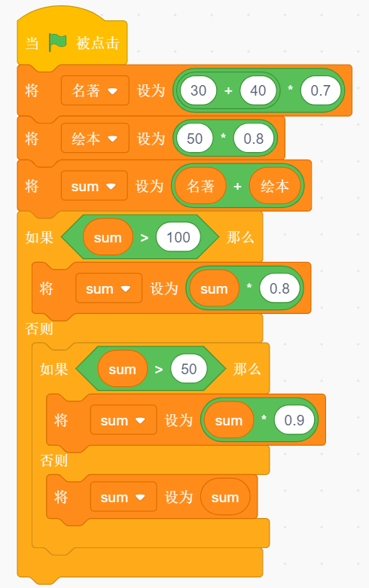Open sum dropdown in the sum * 0.9 block
The height and width of the screenshot is (588, 369).
click(x=124, y=420)
